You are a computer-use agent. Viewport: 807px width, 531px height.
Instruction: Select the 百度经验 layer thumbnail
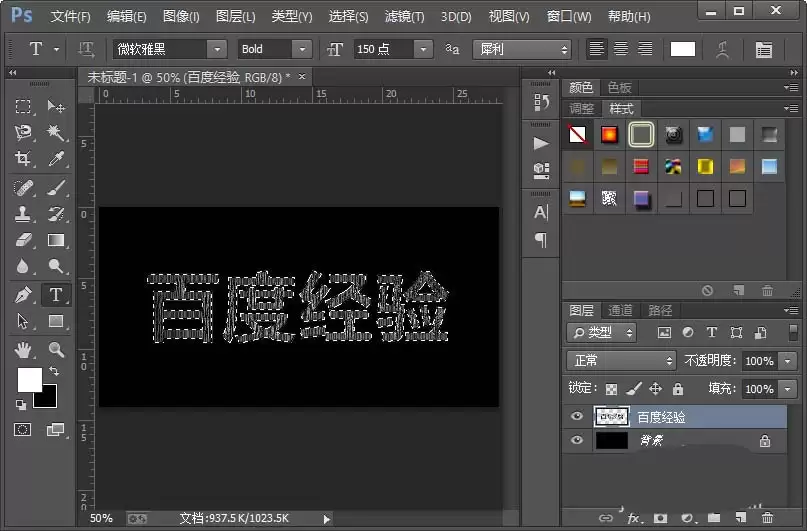tap(611, 416)
